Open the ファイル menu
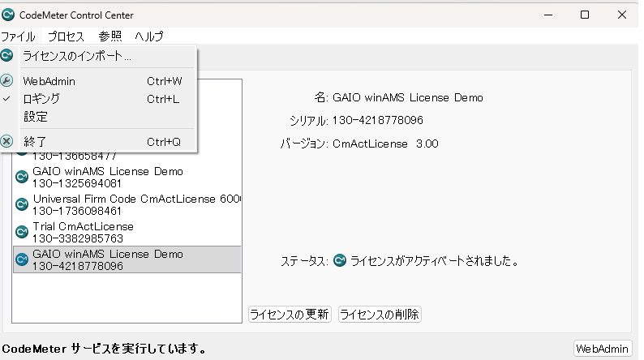Screen dimensions: 644x360 click(18, 36)
